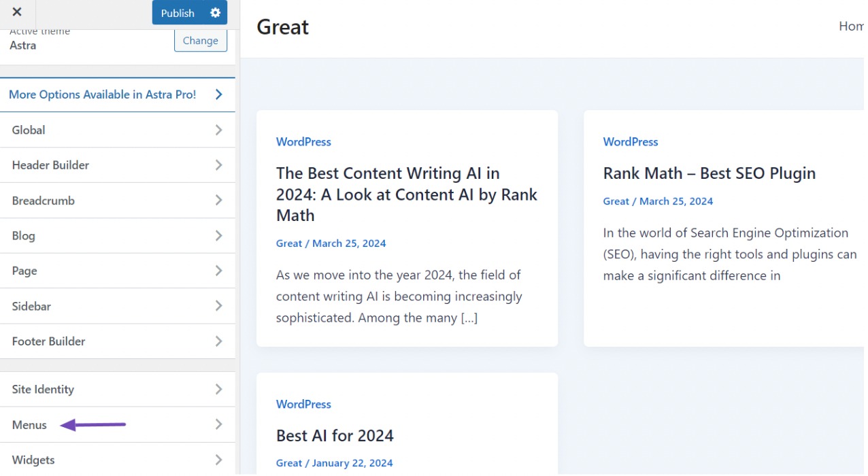Image resolution: width=868 pixels, height=476 pixels.
Task: Expand the Header Builder chevron
Action: pyautogui.click(x=219, y=165)
